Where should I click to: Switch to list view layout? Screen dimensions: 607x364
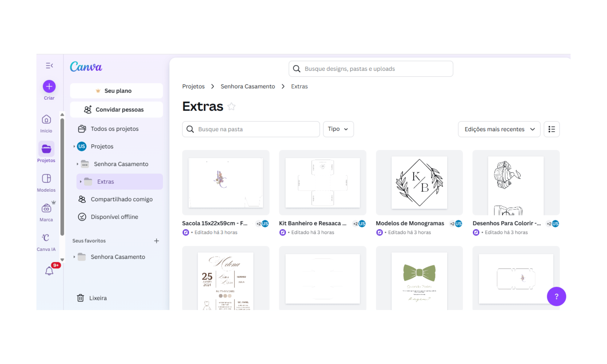[551, 129]
